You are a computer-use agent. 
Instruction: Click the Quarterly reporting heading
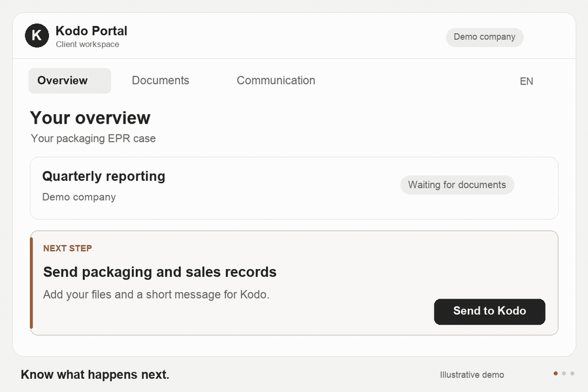(x=104, y=176)
